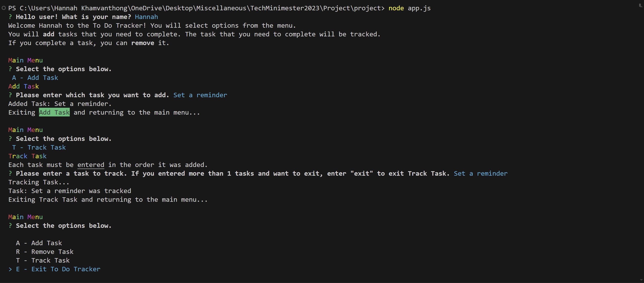Select the "E - Exit To Do Tracker" option

58,269
